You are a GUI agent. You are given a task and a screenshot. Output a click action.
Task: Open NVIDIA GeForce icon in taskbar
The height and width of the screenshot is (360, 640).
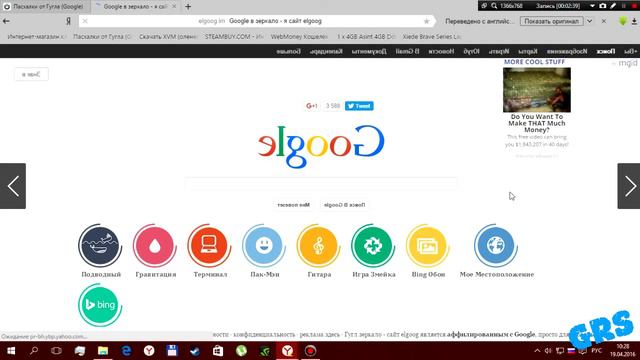264,351
